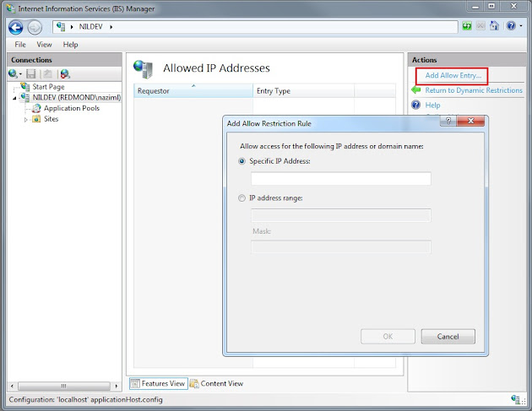Viewport: 532px width, 411px height.
Task: Sort by the Entry Type column header
Action: 304,90
